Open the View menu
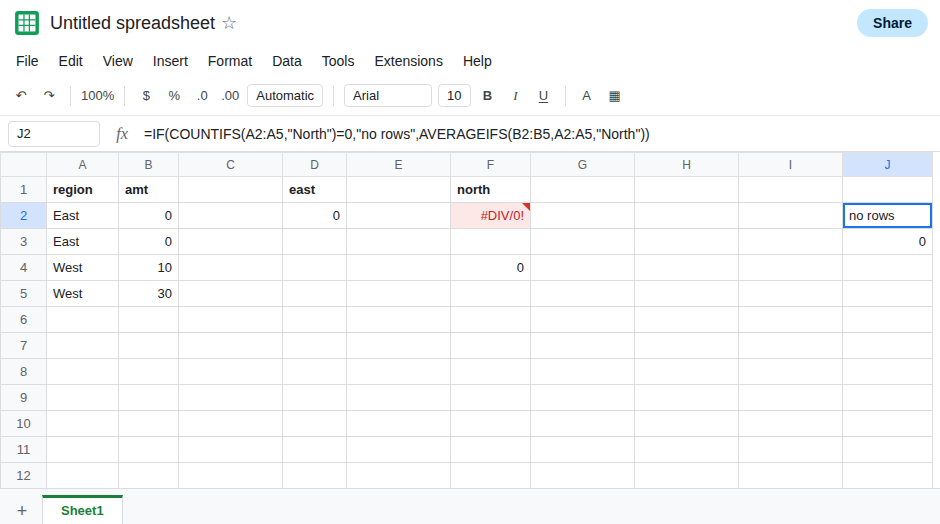The width and height of the screenshot is (940, 524). point(118,61)
